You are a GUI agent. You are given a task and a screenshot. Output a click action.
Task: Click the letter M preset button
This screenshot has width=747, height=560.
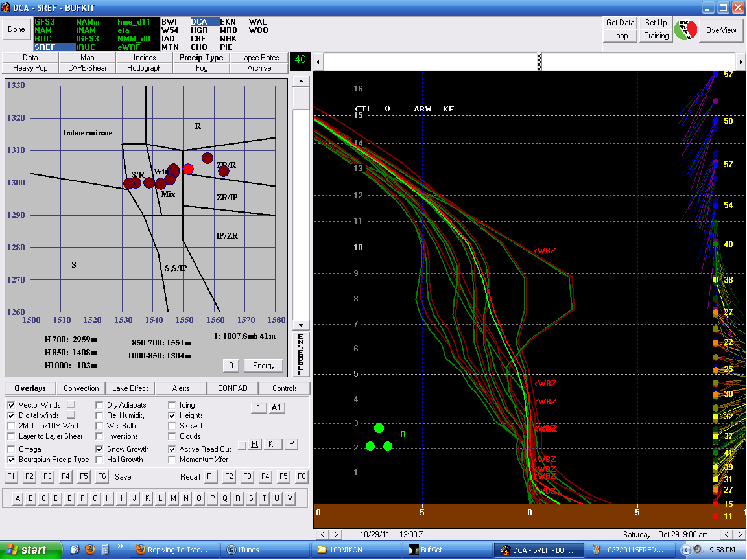click(x=173, y=498)
